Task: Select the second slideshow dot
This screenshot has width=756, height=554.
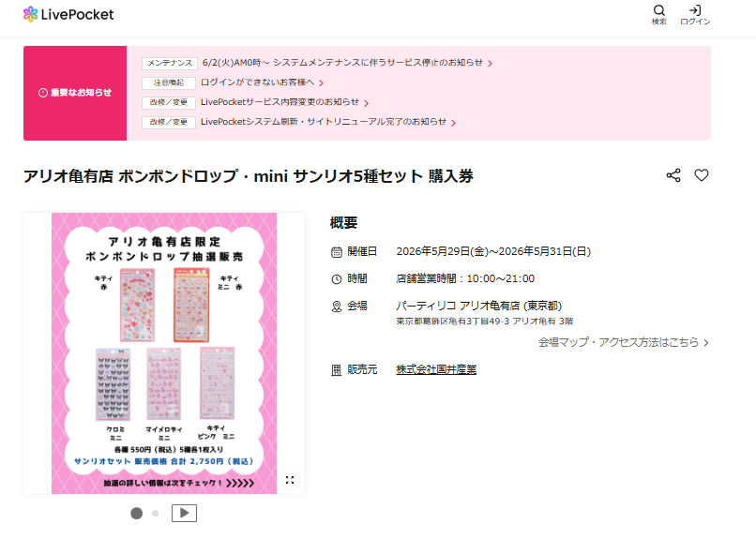Action: [156, 514]
